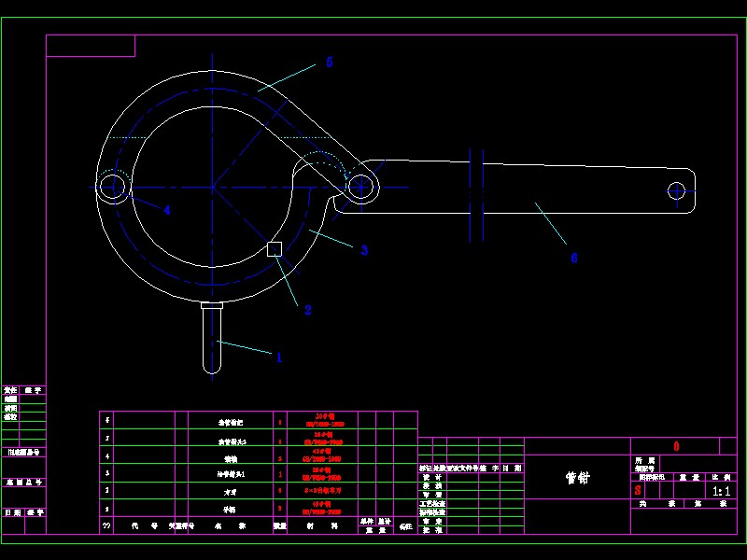Select the 名称 column header
Image resolution: width=747 pixels, height=560 pixels.
point(231,525)
